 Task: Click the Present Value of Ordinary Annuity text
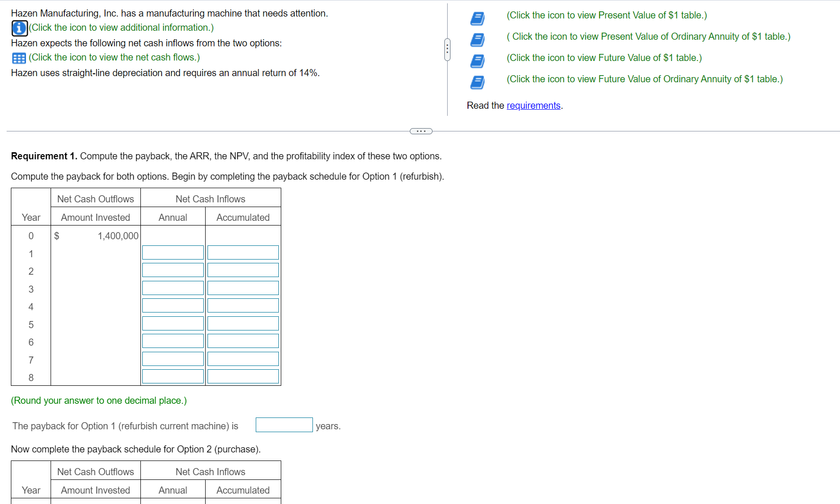click(x=649, y=36)
